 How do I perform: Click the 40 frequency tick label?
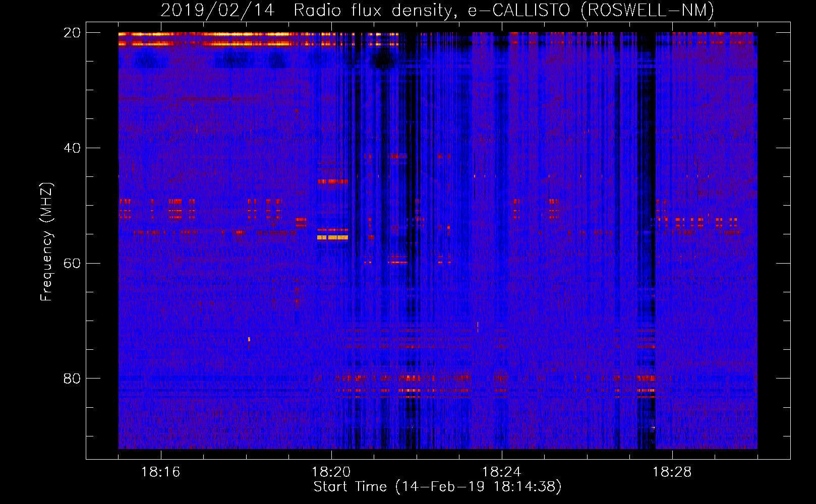tap(72, 148)
